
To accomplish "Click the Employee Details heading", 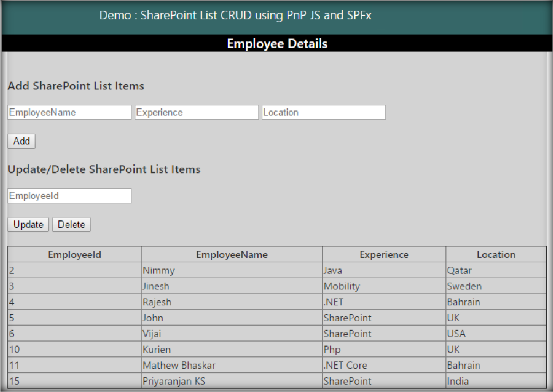I will 277,44.
